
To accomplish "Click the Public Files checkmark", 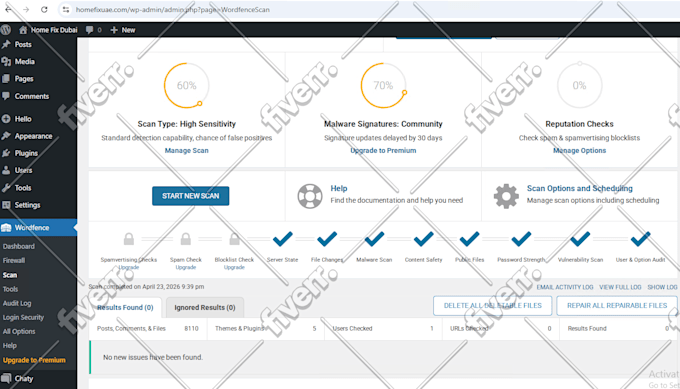I will [469, 239].
